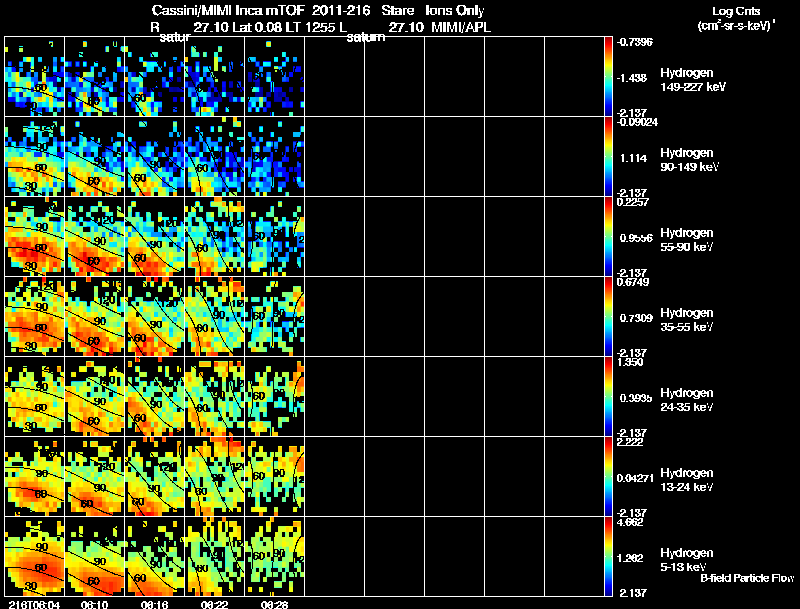The image size is (800, 609).
Task: Click the Hydrogen 24-35 keV color bar
Action: (608, 397)
